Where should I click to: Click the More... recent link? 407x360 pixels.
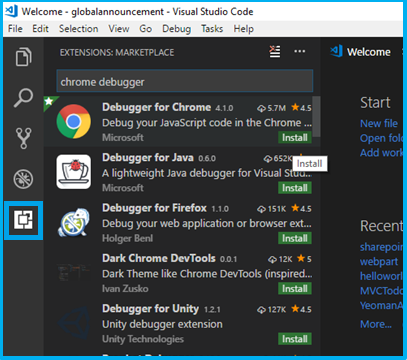pos(376,324)
